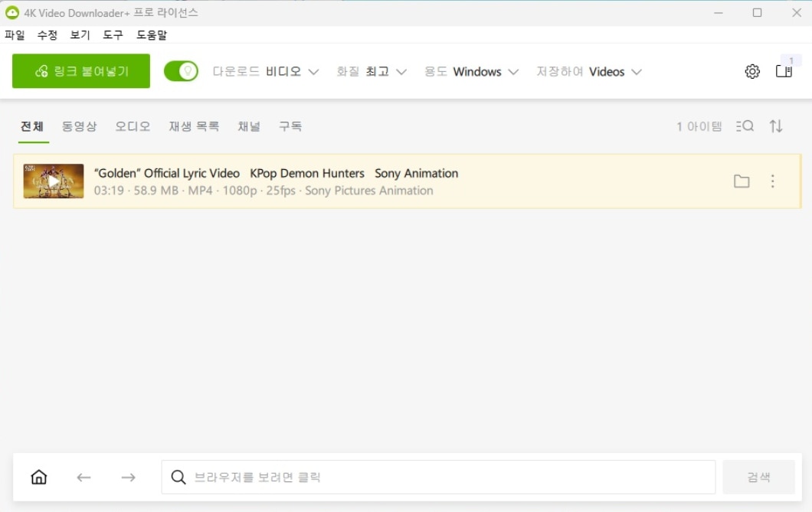
Task: Switch to the 오디오 tab
Action: click(132, 126)
